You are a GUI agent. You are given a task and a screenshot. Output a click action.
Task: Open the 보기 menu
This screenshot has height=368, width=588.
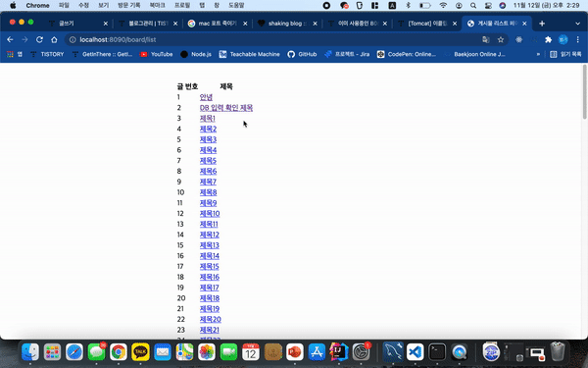coord(104,5)
